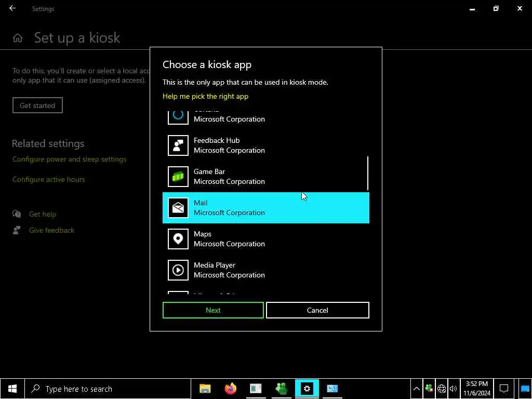This screenshot has height=399, width=532.
Task: Go back with the Settings back arrow
Action: (12, 8)
